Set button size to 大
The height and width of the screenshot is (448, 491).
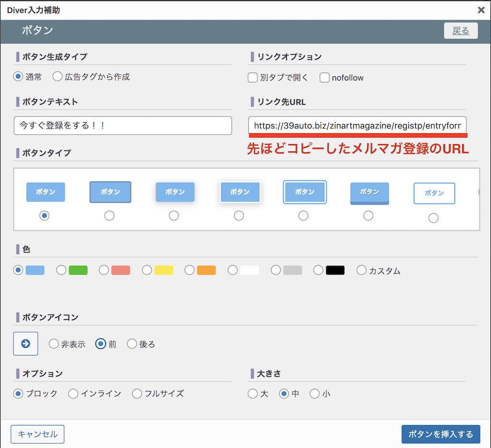[x=253, y=394]
